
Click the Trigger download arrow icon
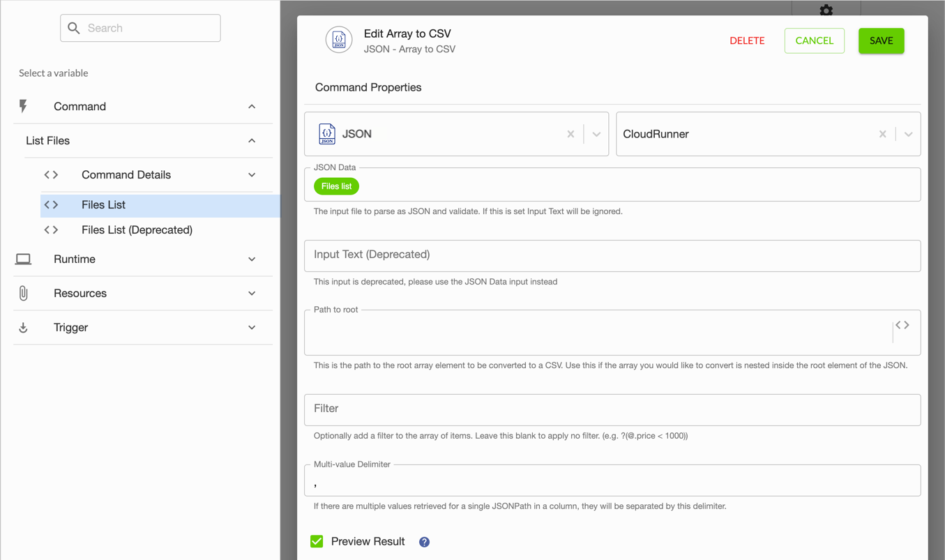[23, 328]
